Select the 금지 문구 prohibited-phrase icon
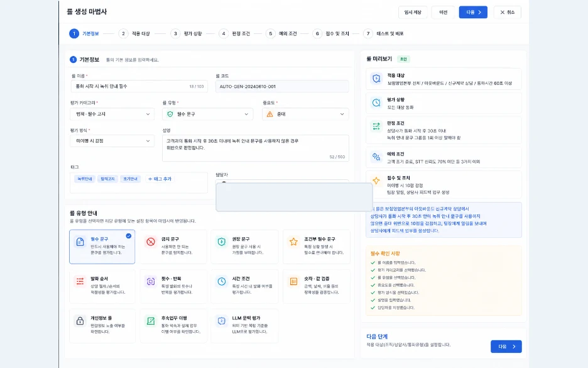This screenshot has width=588, height=368. [x=151, y=242]
